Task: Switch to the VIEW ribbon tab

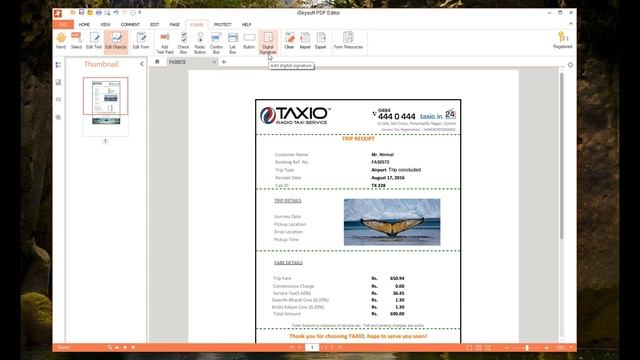Action: [x=105, y=24]
